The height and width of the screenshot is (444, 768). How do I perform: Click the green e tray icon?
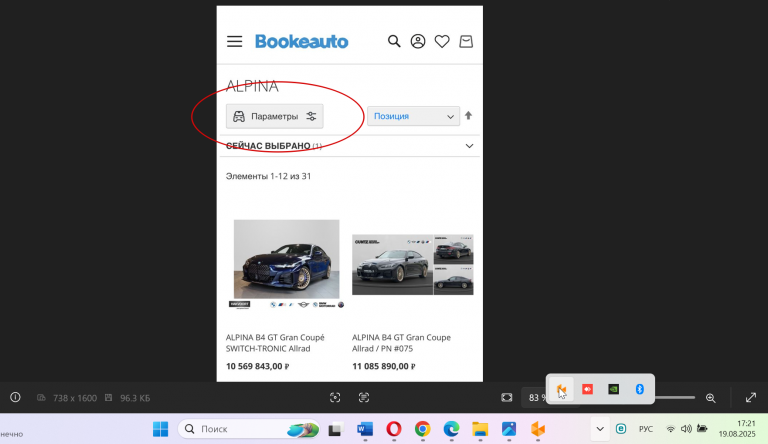621,429
